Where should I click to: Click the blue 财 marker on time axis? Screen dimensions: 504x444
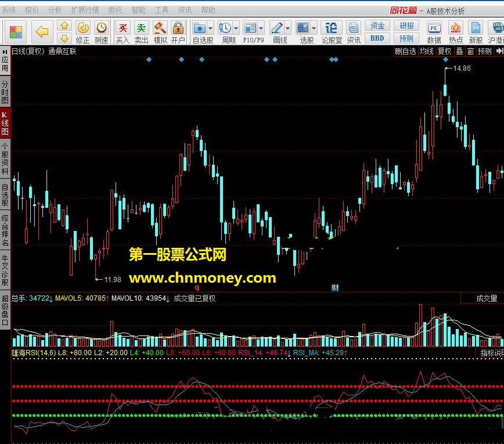[335, 287]
